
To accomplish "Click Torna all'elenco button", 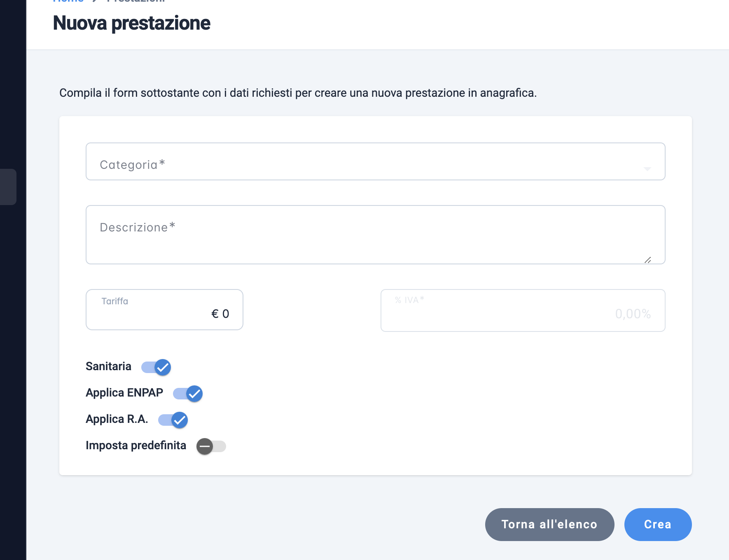I will (x=549, y=524).
